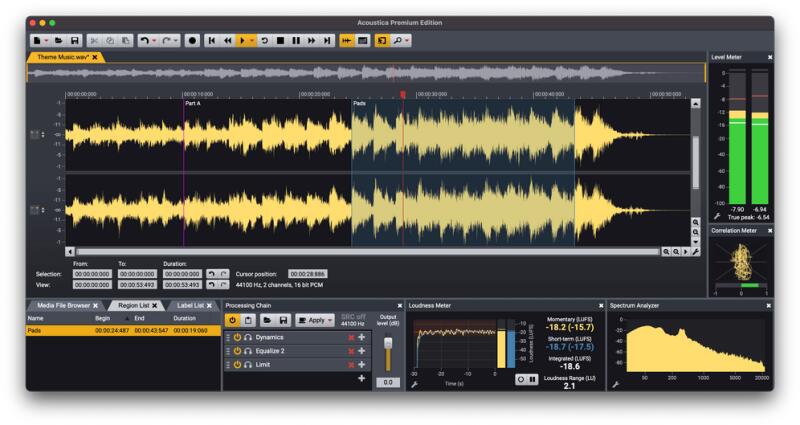Close the Label List tab
800x425 pixels.
pyautogui.click(x=209, y=306)
